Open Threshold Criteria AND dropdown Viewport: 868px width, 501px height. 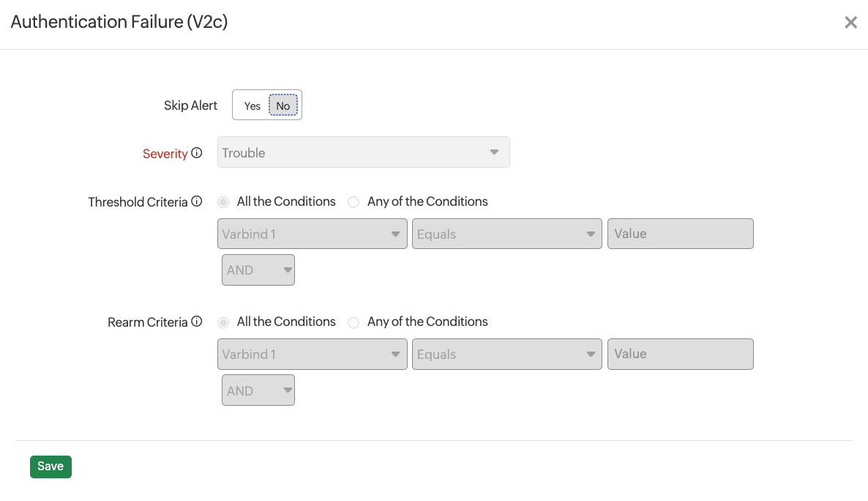(x=258, y=270)
